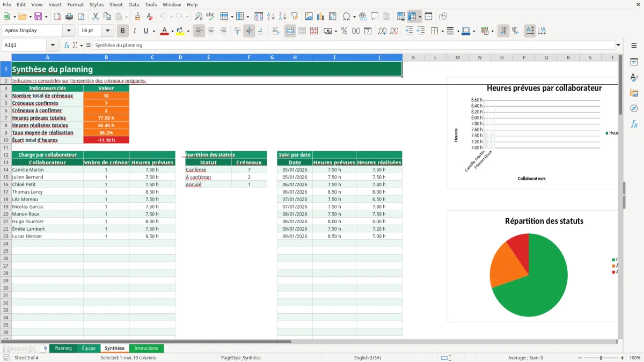Open the Data menu
Viewport: 644px width, 362px height.
(134, 4)
